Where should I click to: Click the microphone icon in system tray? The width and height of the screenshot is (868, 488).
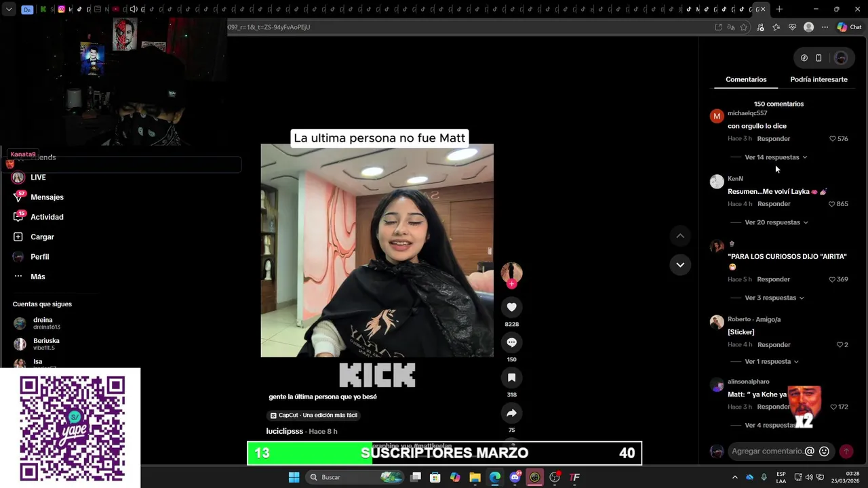click(x=764, y=477)
